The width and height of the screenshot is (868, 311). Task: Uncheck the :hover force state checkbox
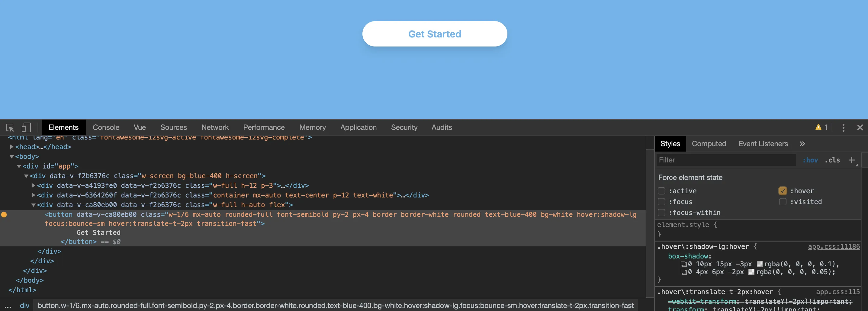(x=783, y=191)
